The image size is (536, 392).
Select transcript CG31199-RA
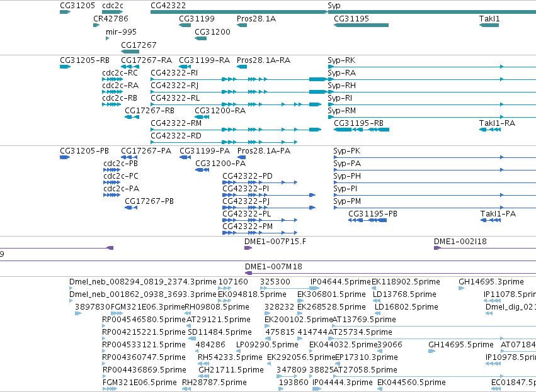[185, 67]
